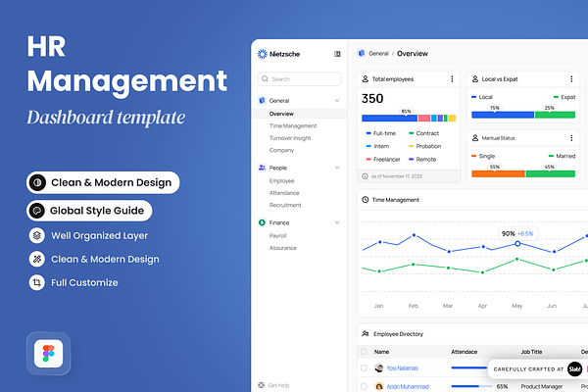Click the green Expat bar segment

pos(555,115)
